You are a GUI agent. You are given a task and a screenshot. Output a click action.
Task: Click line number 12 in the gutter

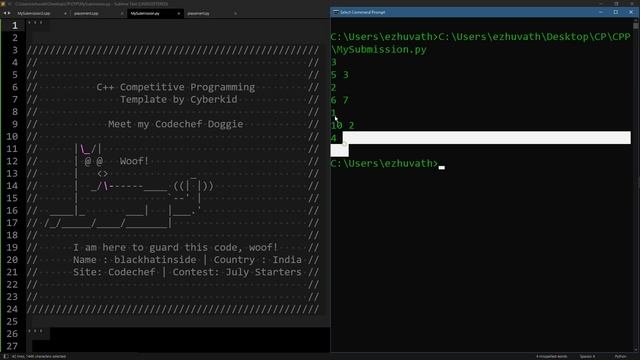coord(12,161)
